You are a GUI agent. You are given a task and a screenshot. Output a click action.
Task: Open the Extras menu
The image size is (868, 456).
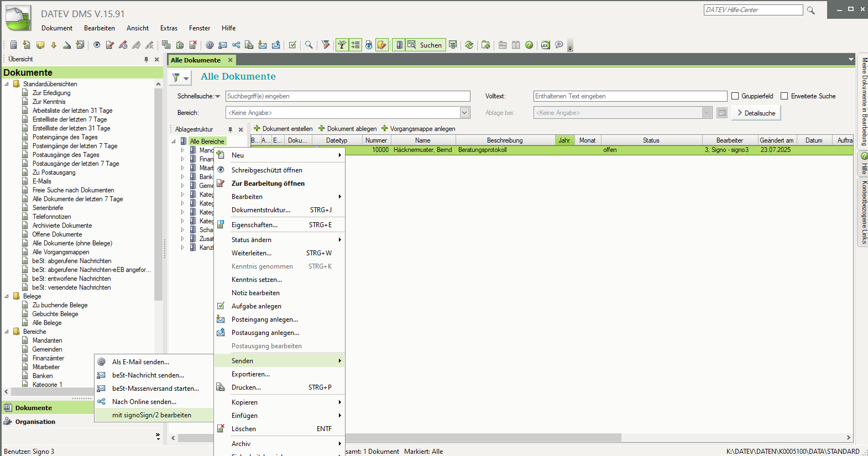pyautogui.click(x=169, y=28)
